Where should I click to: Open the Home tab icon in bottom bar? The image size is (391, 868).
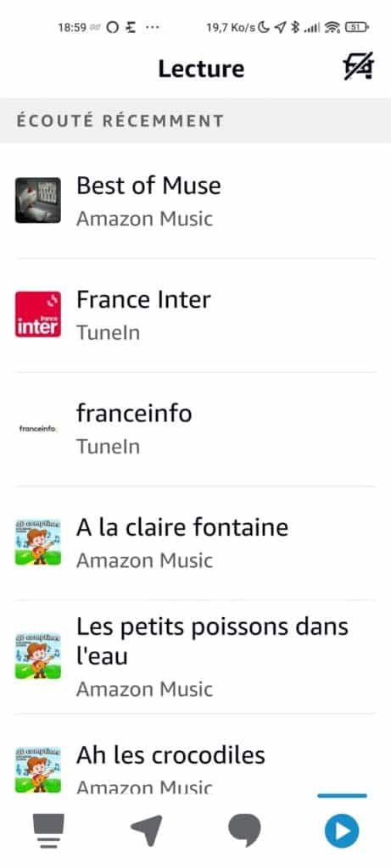48,831
